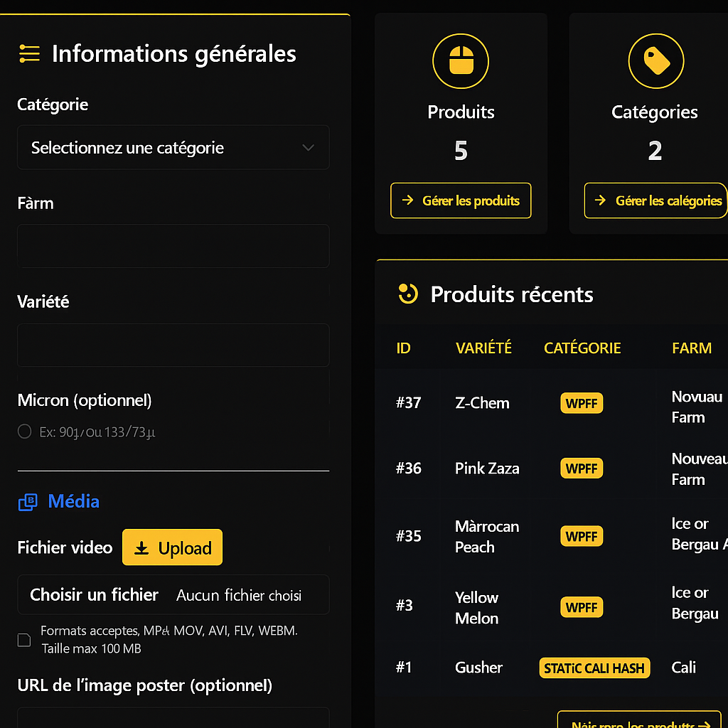Select the Pink Zaza variety cell

click(487, 469)
